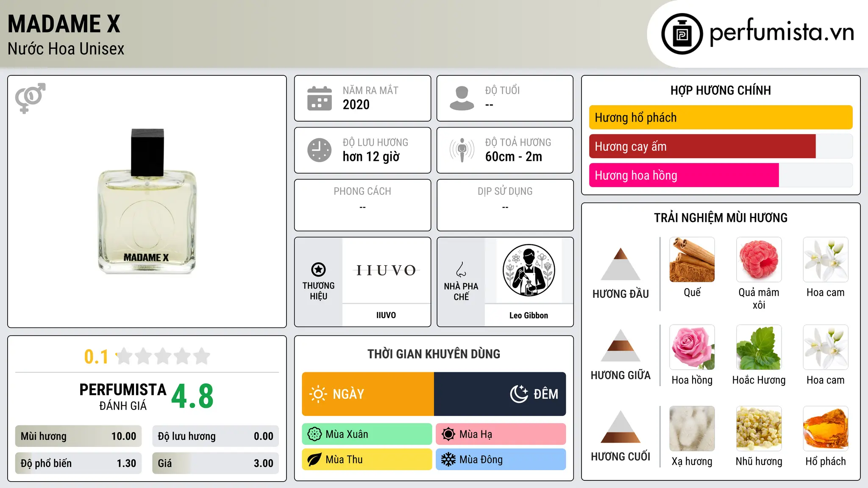This screenshot has height=488, width=868.
Task: Select the Hoắc Hương patchouli image
Action: (x=759, y=347)
